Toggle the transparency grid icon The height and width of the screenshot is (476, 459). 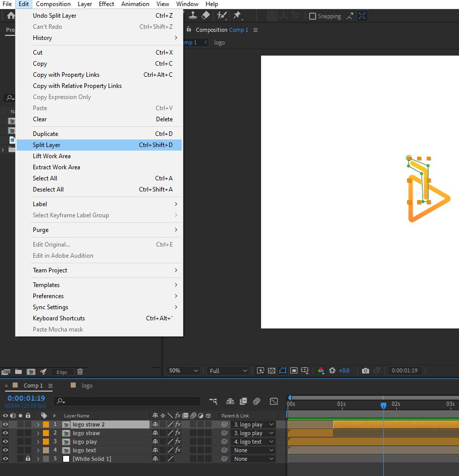point(272,370)
